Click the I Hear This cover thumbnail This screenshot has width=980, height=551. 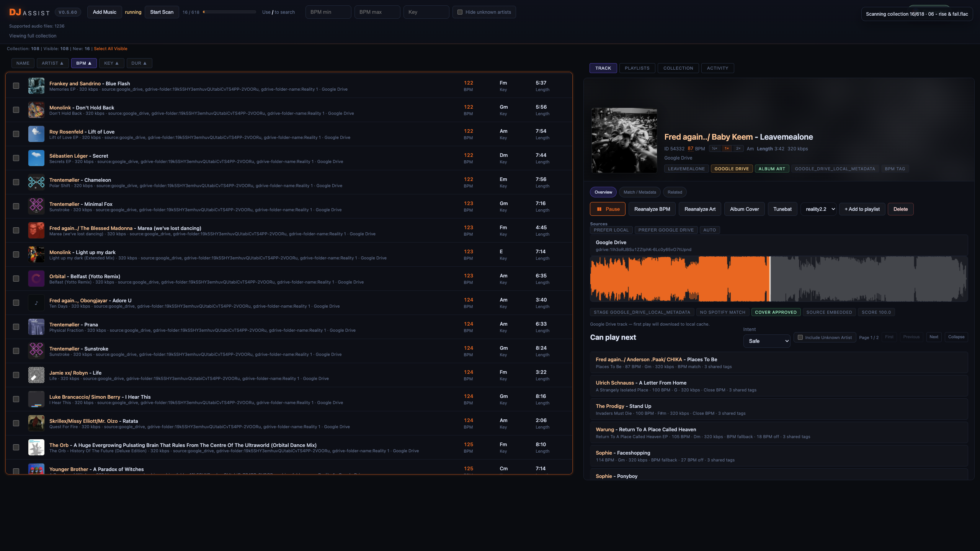pos(36,399)
